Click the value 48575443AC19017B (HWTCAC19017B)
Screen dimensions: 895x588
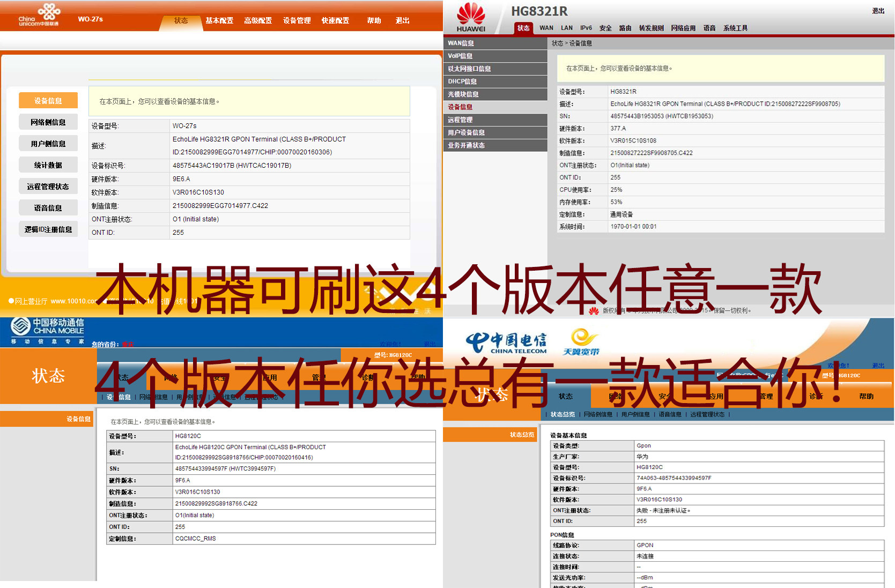pyautogui.click(x=232, y=166)
